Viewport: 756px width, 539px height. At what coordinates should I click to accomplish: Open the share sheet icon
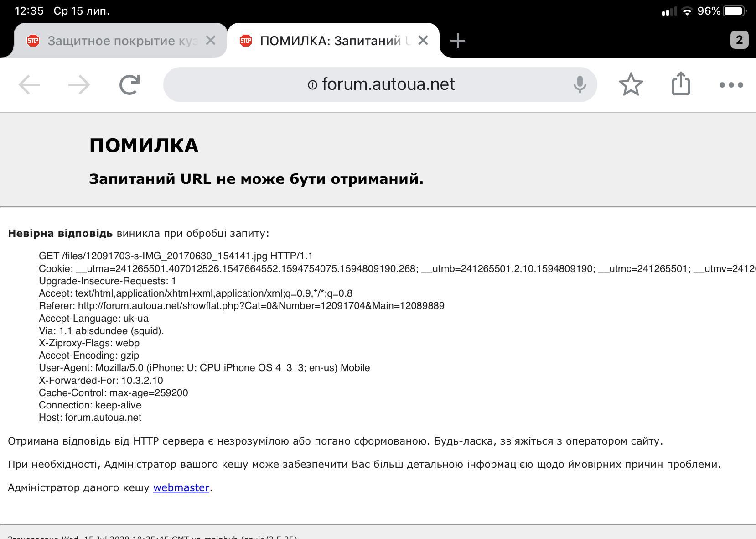[681, 84]
